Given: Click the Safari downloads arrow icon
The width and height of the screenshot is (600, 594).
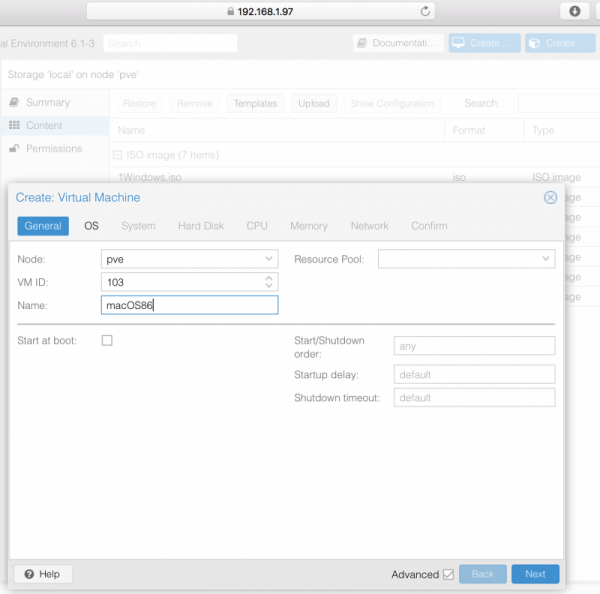Looking at the screenshot, I should click(x=575, y=11).
